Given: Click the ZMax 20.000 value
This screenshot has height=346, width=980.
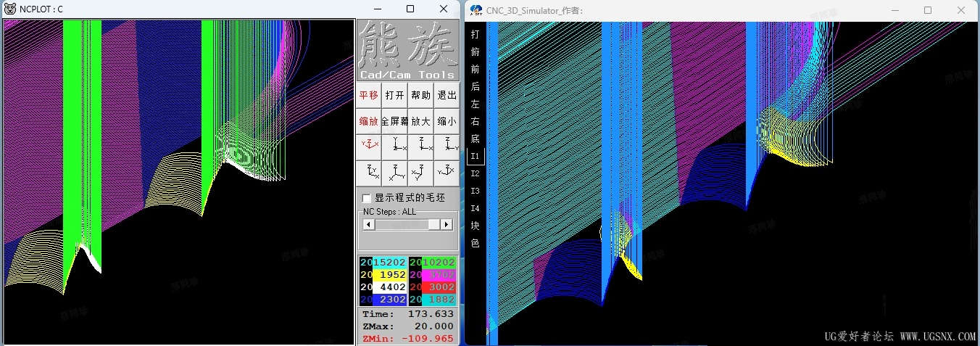Looking at the screenshot, I should 433,326.
